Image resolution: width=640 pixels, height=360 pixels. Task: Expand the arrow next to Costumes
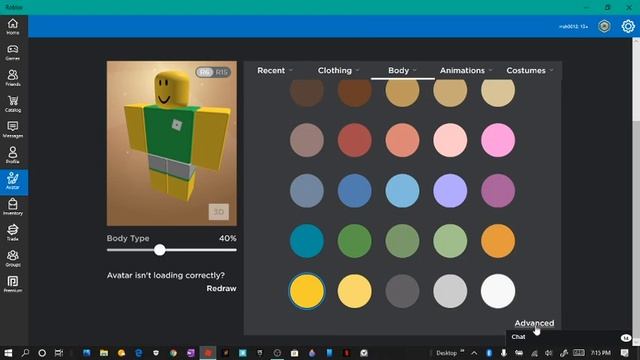[x=551, y=71]
